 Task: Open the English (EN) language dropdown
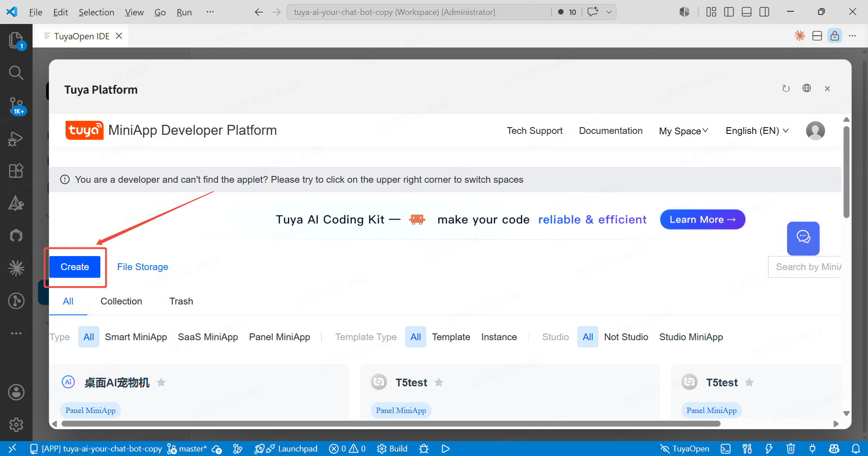757,131
